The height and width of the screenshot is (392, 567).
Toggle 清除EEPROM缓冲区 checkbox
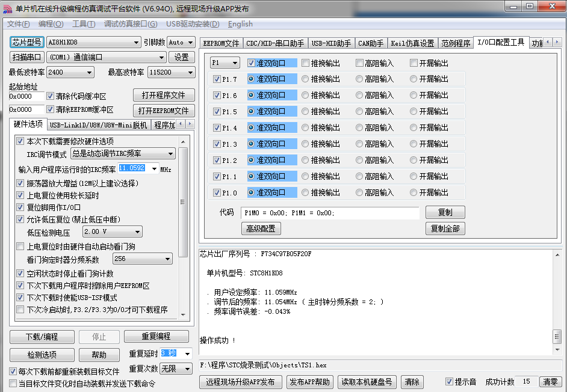[51, 109]
